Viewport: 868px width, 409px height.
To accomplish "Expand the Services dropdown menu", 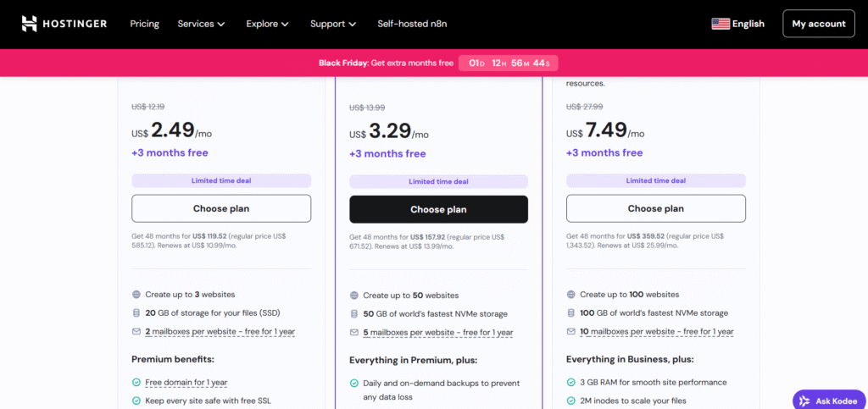I will [201, 24].
